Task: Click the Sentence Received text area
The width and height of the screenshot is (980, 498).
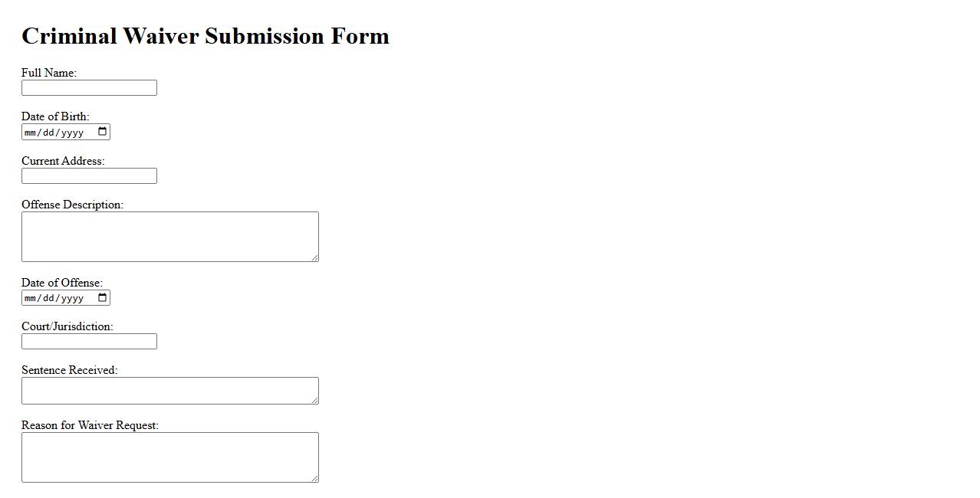Action: coord(169,391)
